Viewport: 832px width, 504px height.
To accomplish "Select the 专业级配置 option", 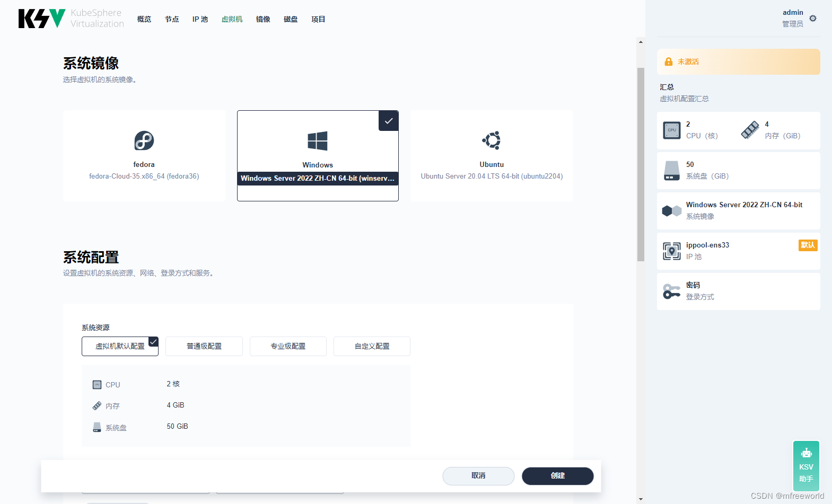I will point(288,346).
